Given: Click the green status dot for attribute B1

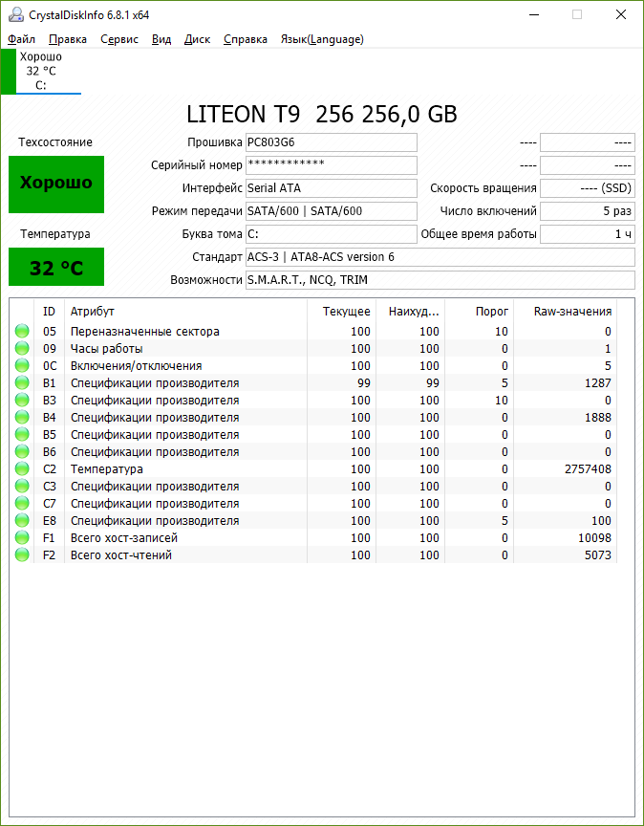Looking at the screenshot, I should [22, 383].
